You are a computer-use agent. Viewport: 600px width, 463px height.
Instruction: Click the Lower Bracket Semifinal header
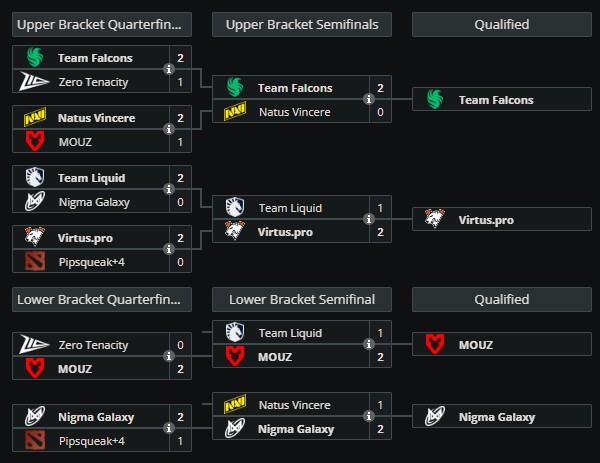pos(302,299)
